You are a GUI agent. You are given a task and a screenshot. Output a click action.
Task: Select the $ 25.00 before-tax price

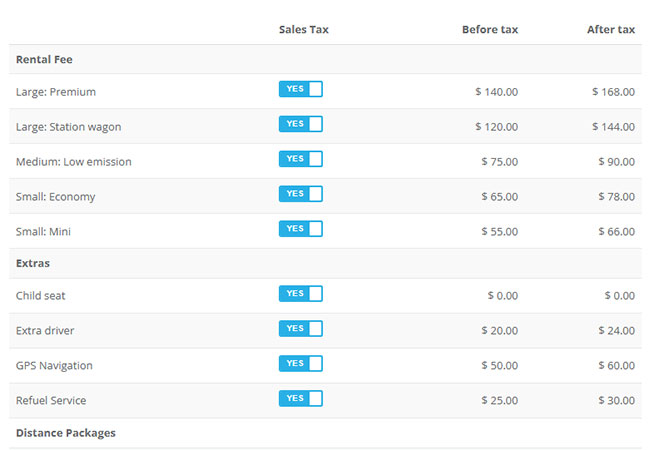(x=500, y=401)
